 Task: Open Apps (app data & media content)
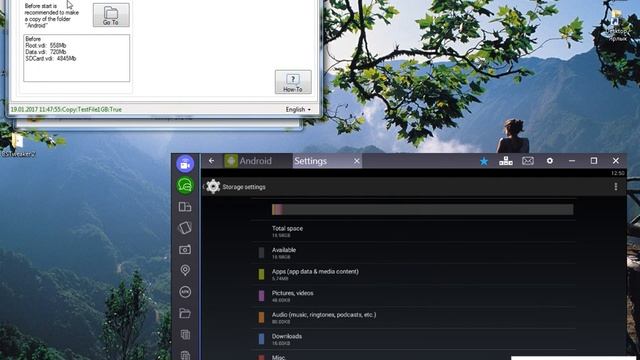pyautogui.click(x=413, y=274)
